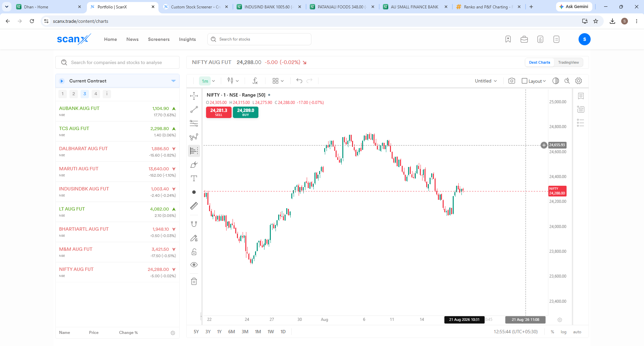The height and width of the screenshot is (346, 644).
Task: Open price scale settings gear at chart corner
Action: coord(560,320)
